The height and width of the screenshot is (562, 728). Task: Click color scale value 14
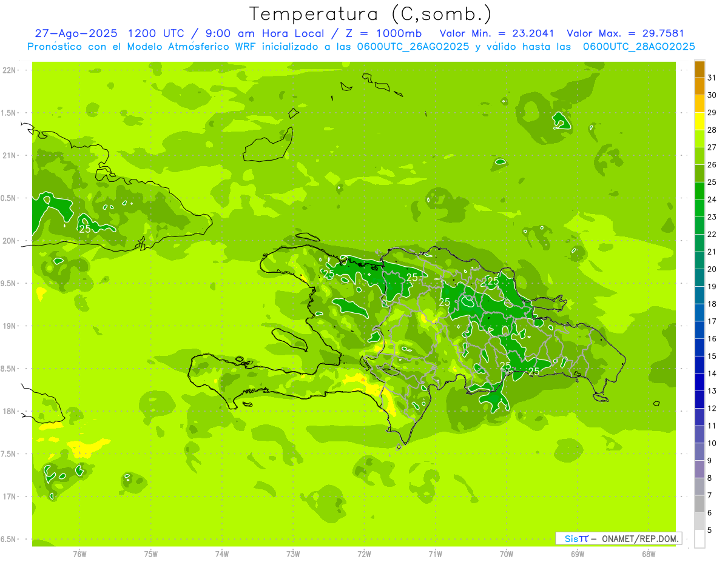pos(712,373)
